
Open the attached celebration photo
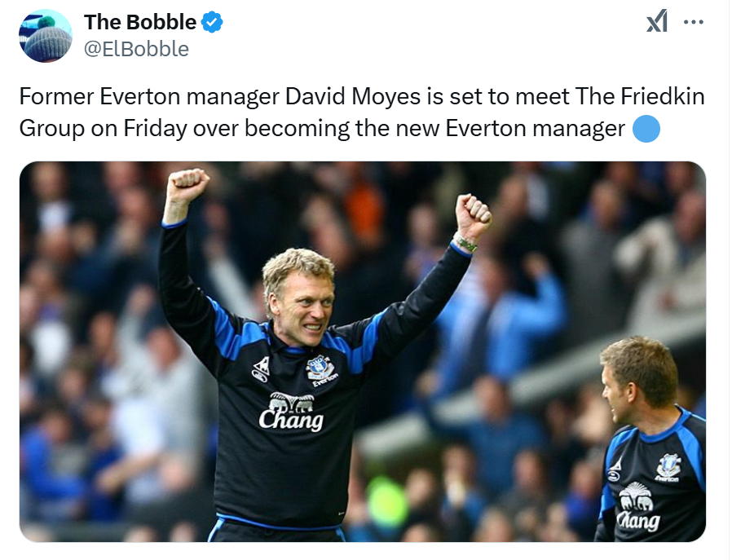coord(362,351)
